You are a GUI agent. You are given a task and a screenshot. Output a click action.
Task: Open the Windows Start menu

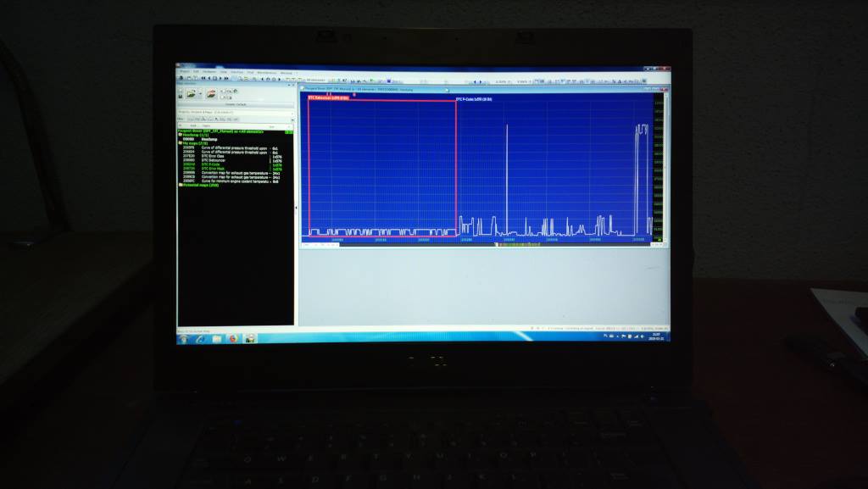[x=183, y=338]
